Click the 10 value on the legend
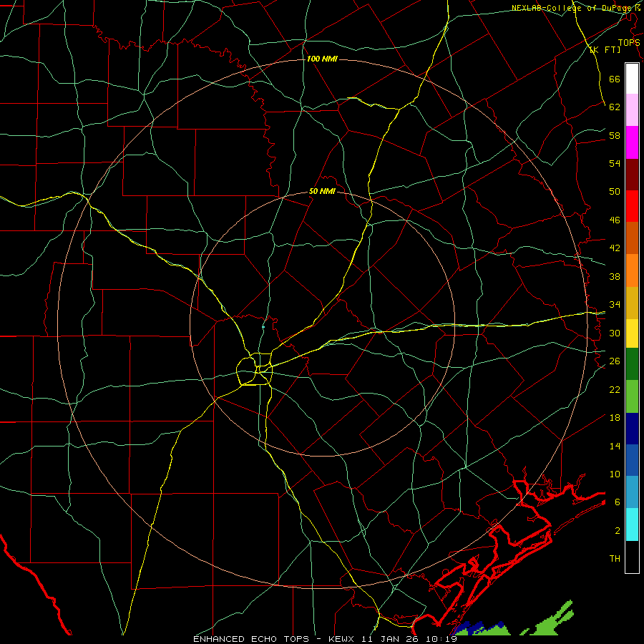This screenshot has width=644, height=644. 615,474
